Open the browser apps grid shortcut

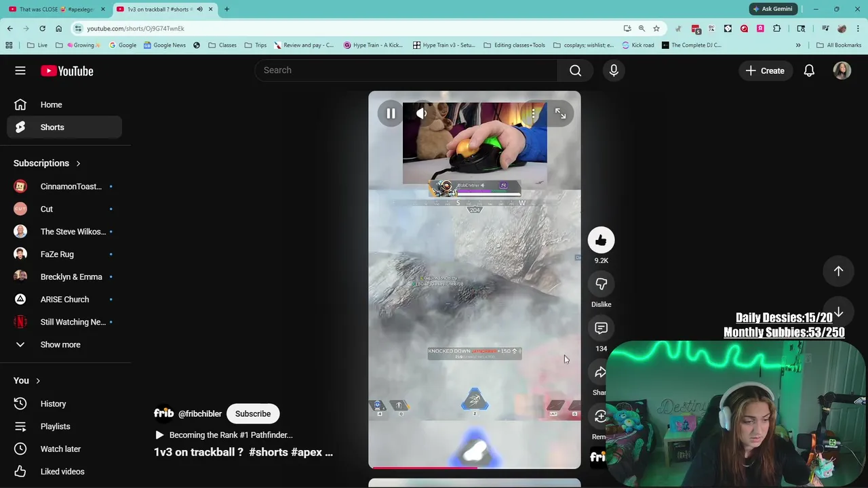point(9,45)
